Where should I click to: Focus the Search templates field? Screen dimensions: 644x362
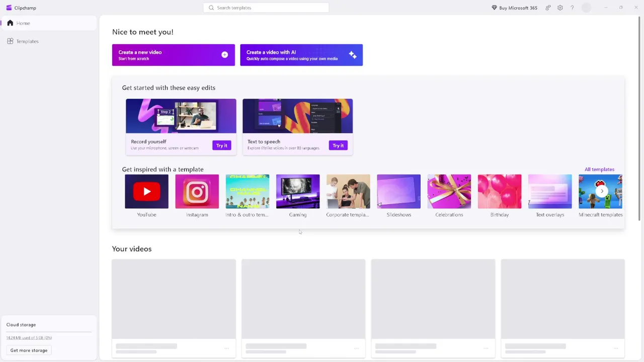coord(266,8)
